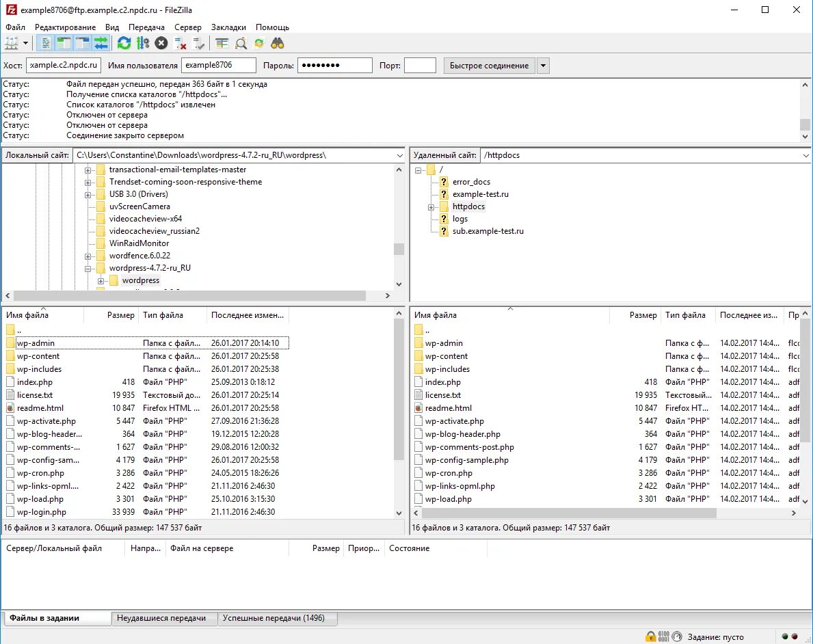
Task: Open the Site Manager dropdown arrow
Action: 25,44
